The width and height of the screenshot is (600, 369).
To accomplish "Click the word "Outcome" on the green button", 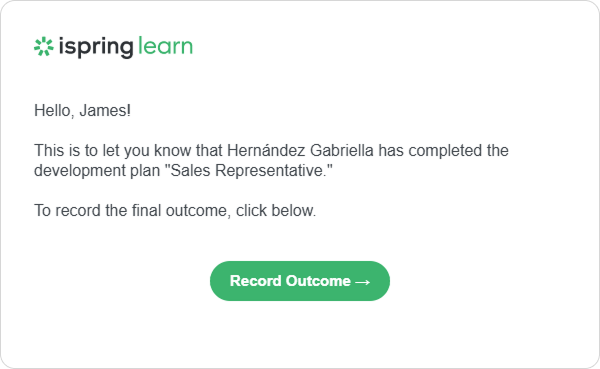I will tap(318, 281).
